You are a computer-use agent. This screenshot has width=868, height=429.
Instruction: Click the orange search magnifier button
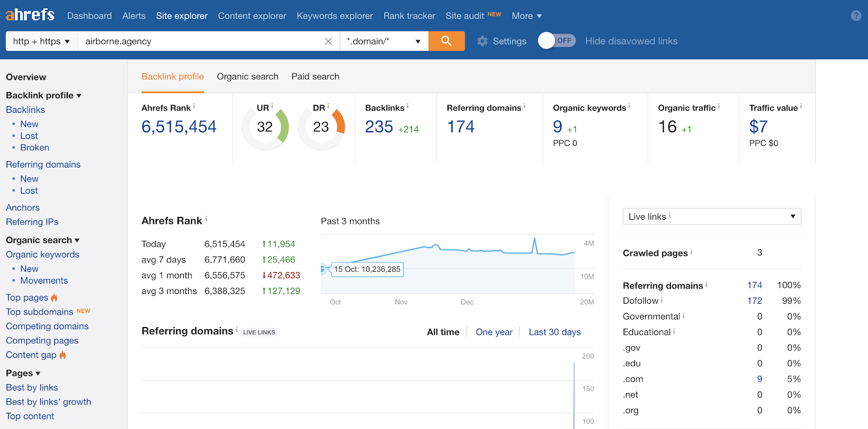click(446, 41)
